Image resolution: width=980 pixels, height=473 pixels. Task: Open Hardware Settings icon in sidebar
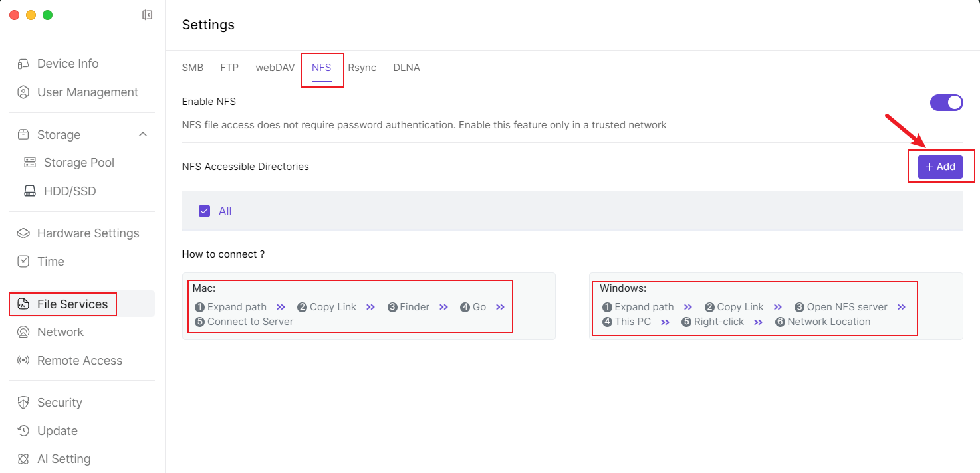click(23, 233)
